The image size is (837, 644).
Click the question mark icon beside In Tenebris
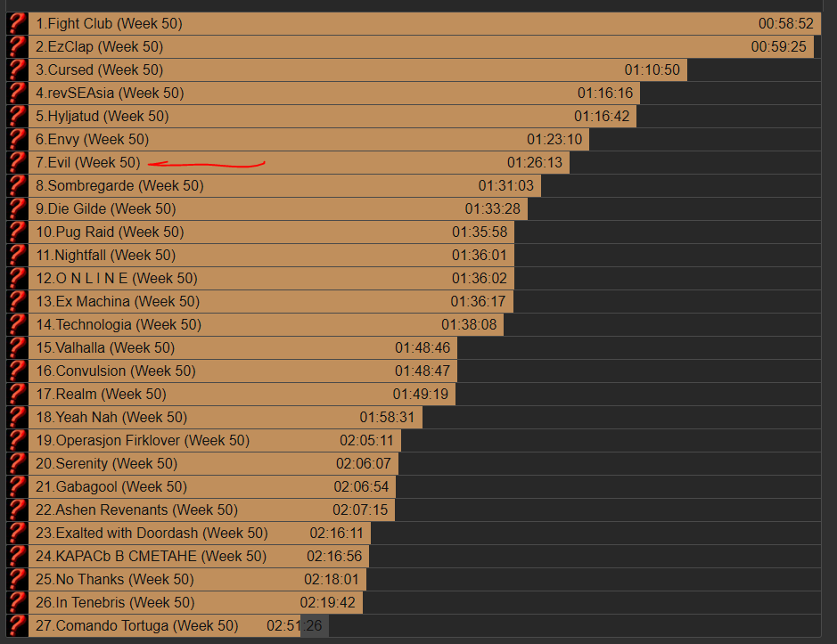17,602
